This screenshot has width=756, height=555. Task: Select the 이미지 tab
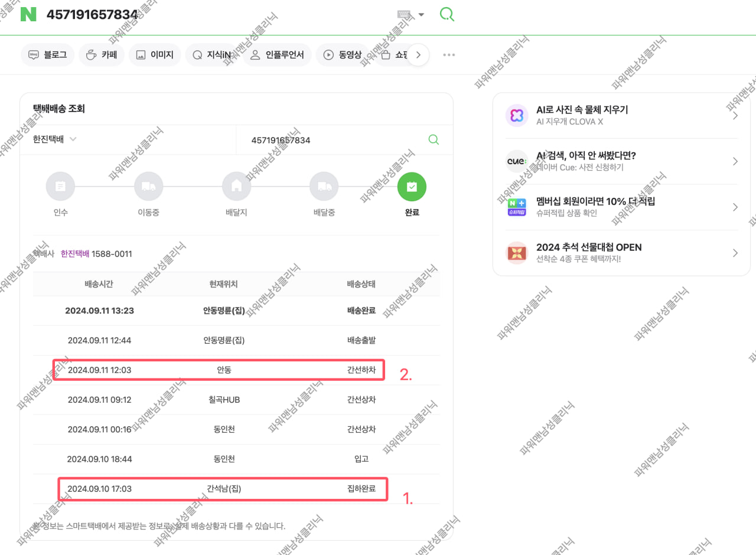(x=155, y=55)
